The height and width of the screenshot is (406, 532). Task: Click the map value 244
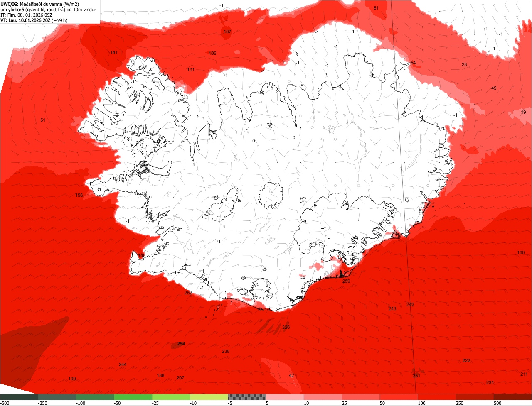tap(123, 364)
